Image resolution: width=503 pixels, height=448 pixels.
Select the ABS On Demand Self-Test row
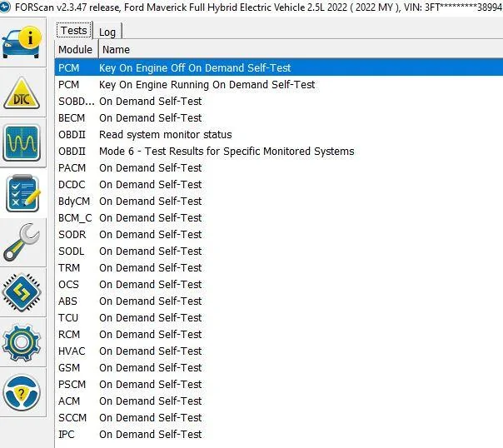279,301
